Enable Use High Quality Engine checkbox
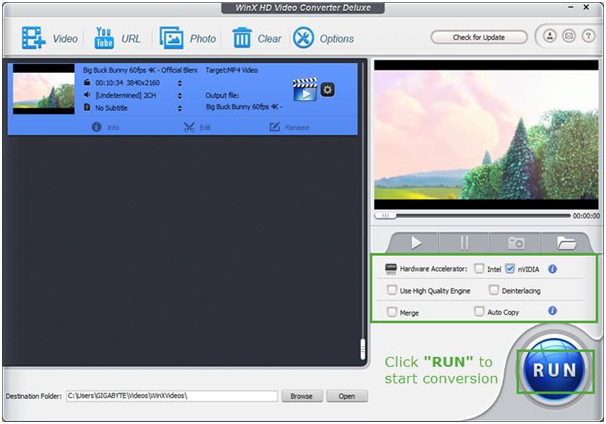Image resolution: width=606 pixels, height=424 pixels. coord(392,290)
